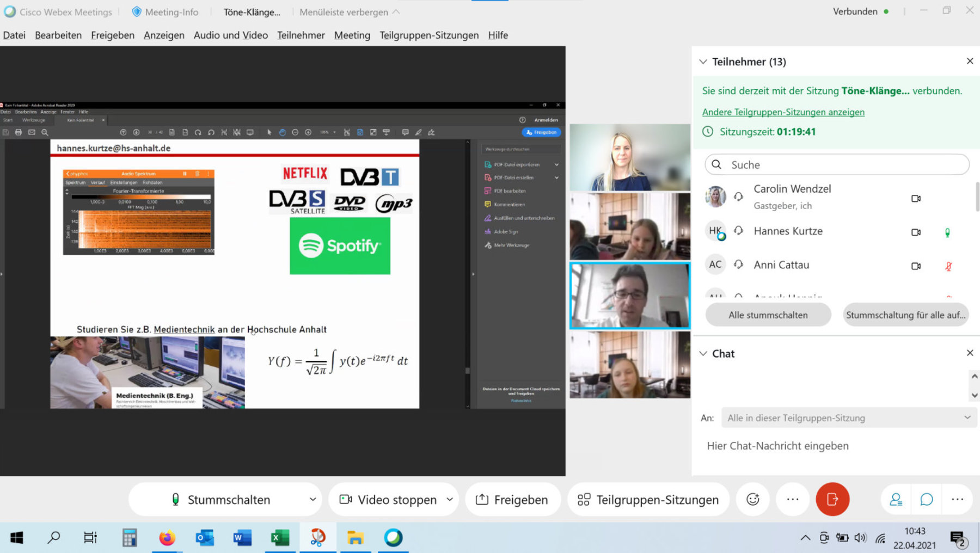Open the Teilgruppen-Sitzungen menu in menu bar

[429, 35]
